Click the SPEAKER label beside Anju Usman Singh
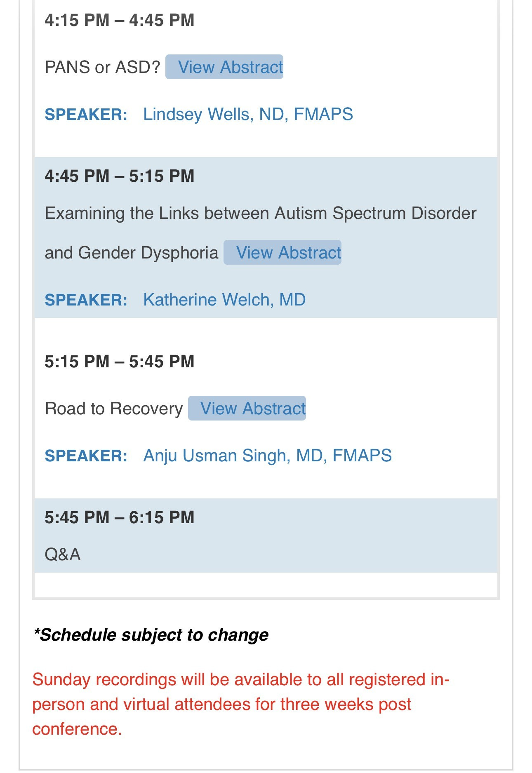 (86, 456)
